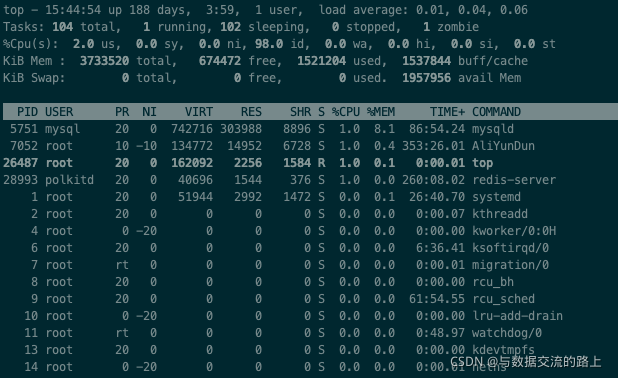
Task: Click the bold top command entry
Action: point(483,163)
